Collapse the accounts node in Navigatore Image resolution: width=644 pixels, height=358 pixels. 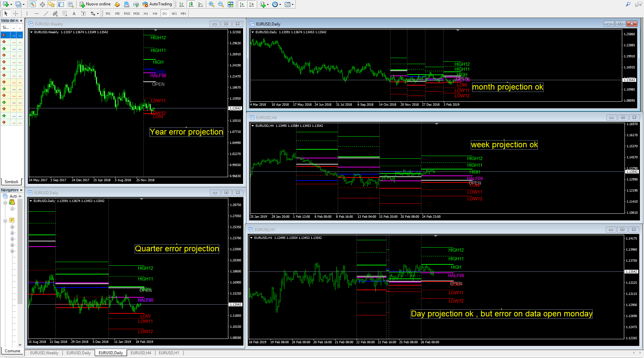(x=5, y=203)
